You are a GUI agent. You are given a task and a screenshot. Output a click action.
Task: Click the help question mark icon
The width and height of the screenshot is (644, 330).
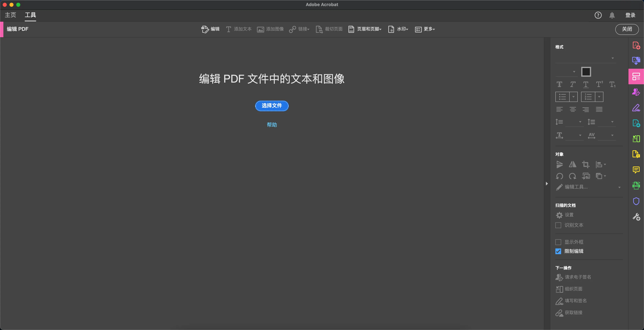tap(598, 15)
